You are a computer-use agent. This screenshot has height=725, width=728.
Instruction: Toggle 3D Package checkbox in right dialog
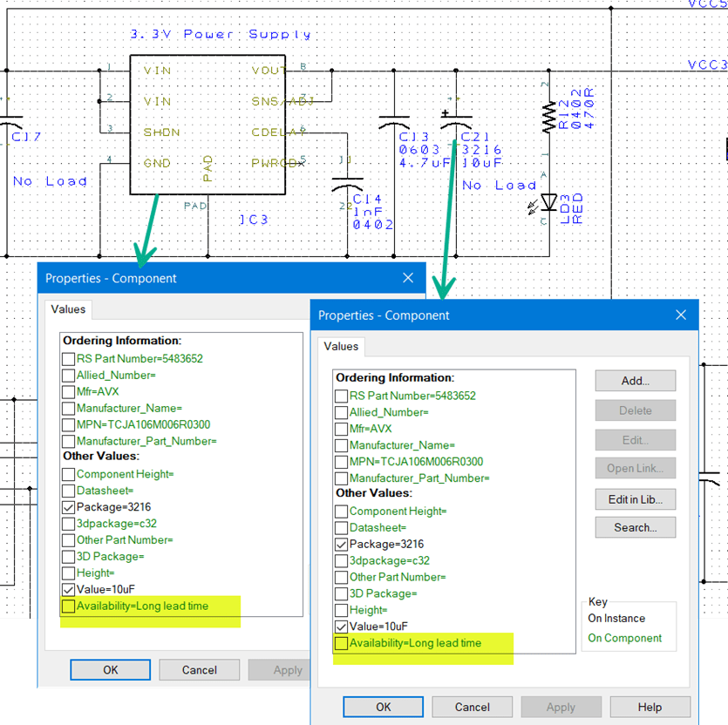[341, 593]
